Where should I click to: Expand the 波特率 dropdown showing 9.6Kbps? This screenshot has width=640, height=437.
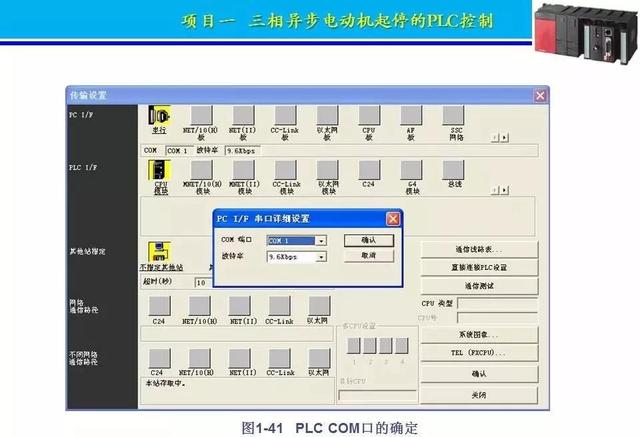click(x=321, y=257)
